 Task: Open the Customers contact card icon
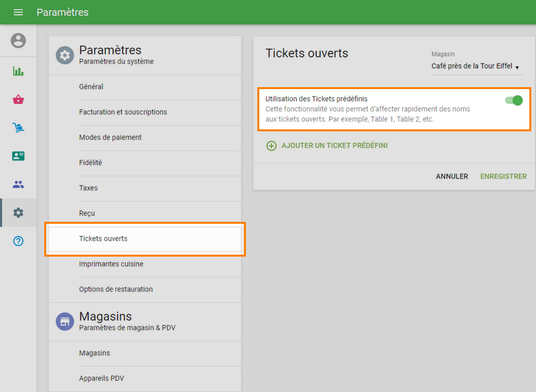(17, 155)
